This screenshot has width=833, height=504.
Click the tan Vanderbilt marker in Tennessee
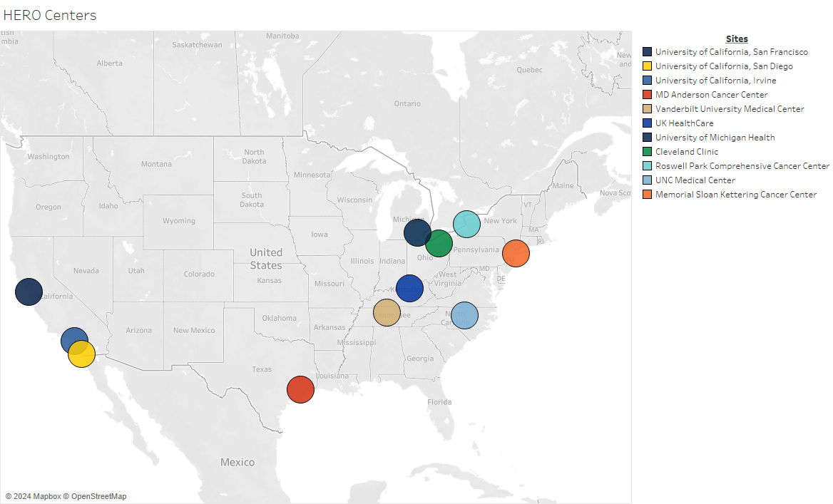[x=386, y=312]
